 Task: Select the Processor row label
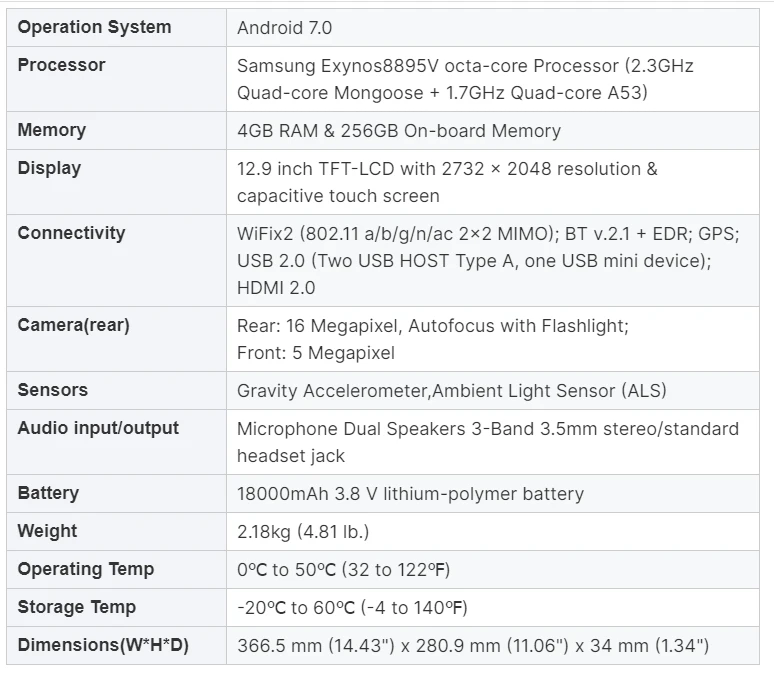pyautogui.click(x=61, y=65)
